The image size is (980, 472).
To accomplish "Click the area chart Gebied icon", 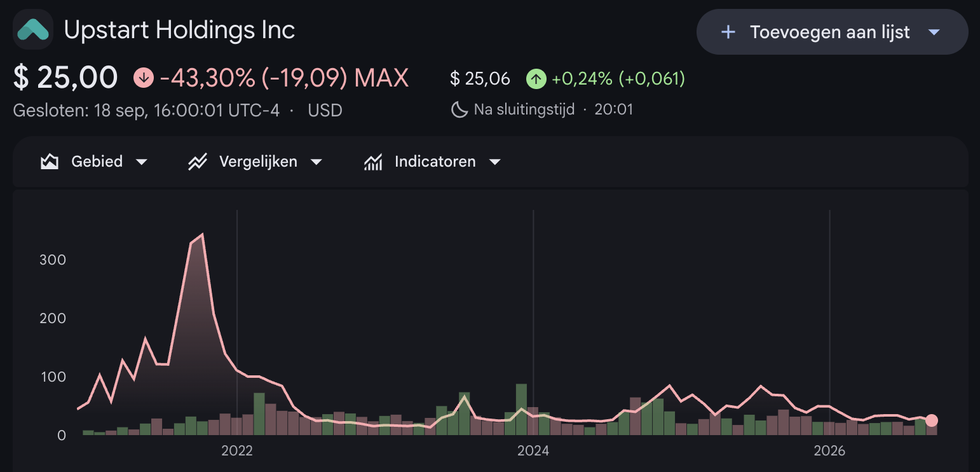I will pos(50,162).
